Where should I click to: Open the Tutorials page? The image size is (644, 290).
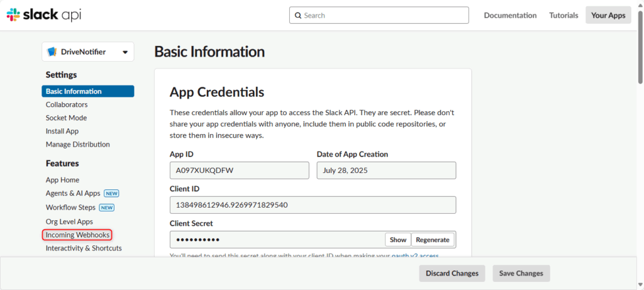pos(563,15)
